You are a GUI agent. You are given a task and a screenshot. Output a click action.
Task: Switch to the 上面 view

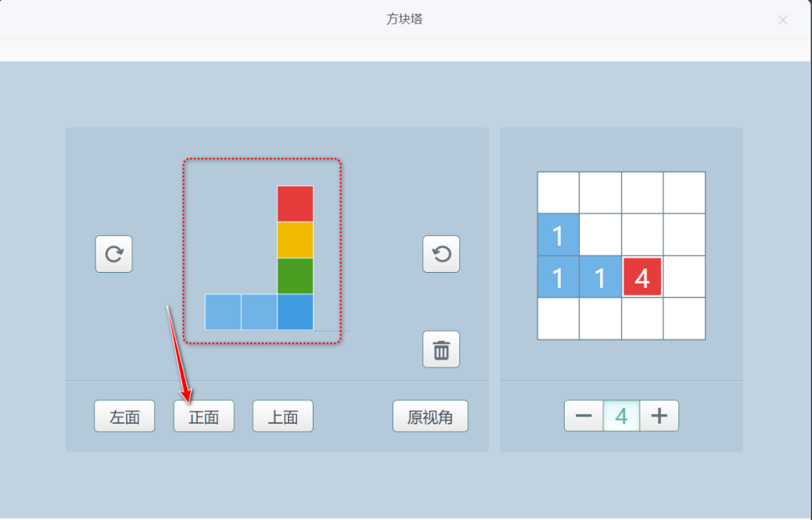pyautogui.click(x=283, y=416)
